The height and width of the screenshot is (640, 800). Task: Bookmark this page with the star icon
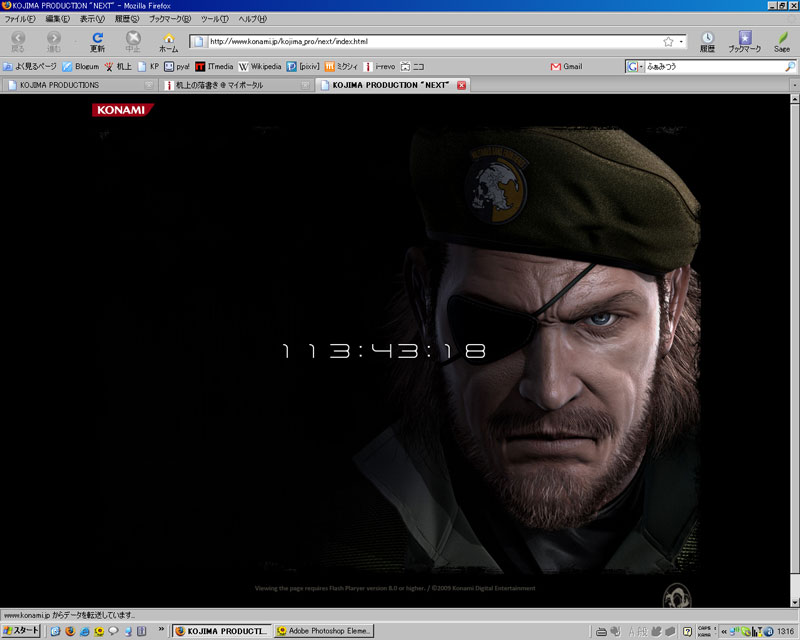pyautogui.click(x=668, y=41)
